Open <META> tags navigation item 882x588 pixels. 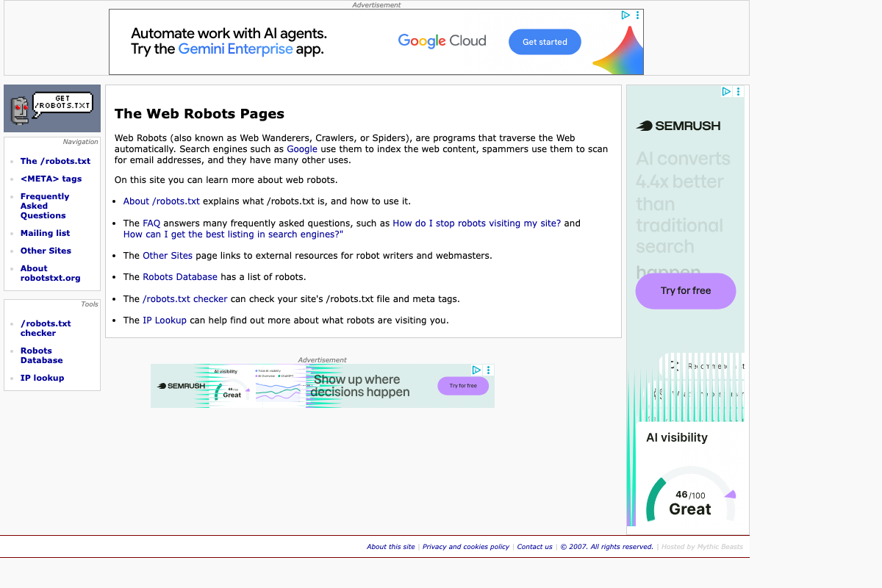pyautogui.click(x=51, y=179)
